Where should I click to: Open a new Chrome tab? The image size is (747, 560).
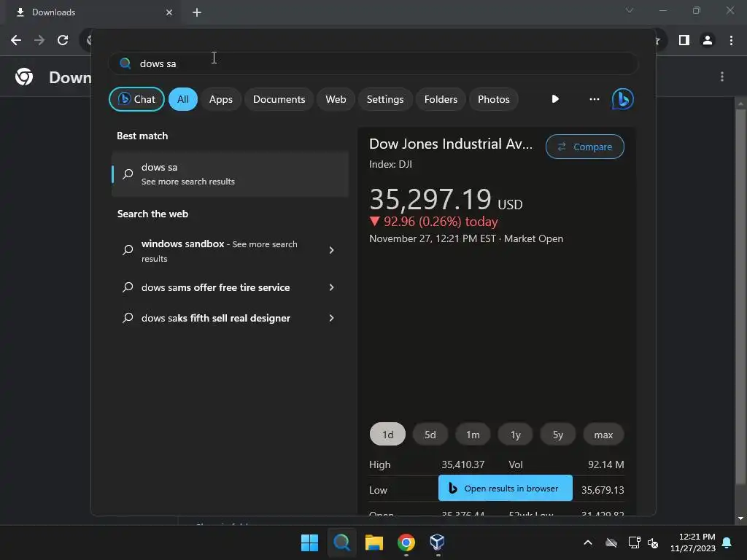coord(197,12)
